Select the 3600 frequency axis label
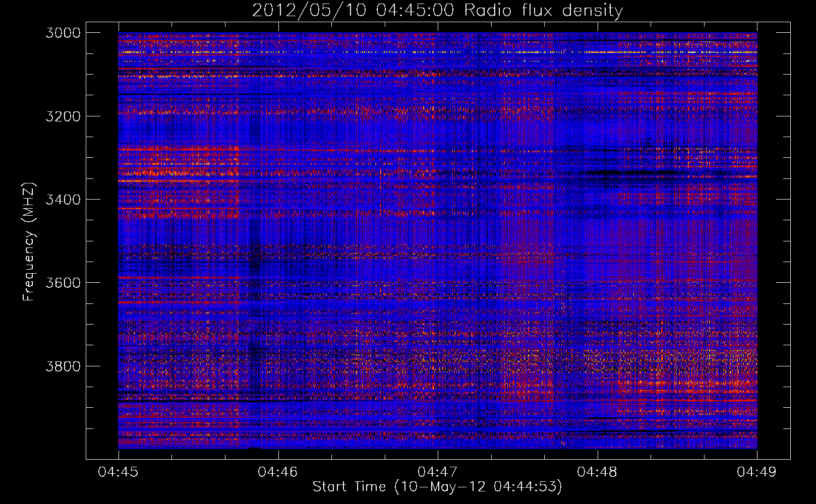Image resolution: width=816 pixels, height=504 pixels. click(63, 283)
